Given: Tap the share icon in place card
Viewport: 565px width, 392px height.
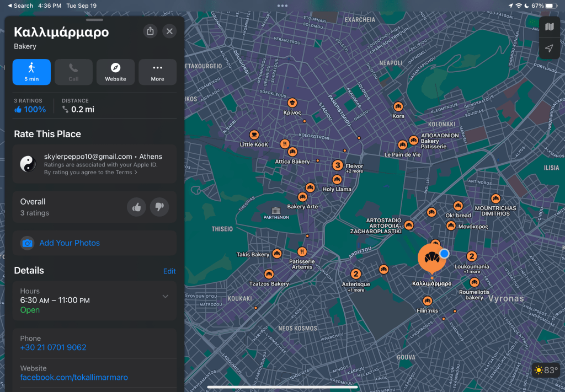Looking at the screenshot, I should [x=150, y=31].
